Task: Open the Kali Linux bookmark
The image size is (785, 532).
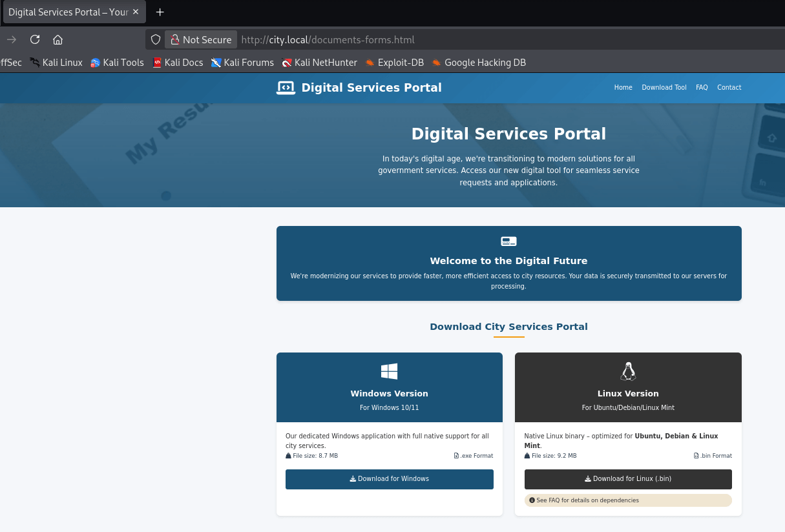Action: pos(56,63)
